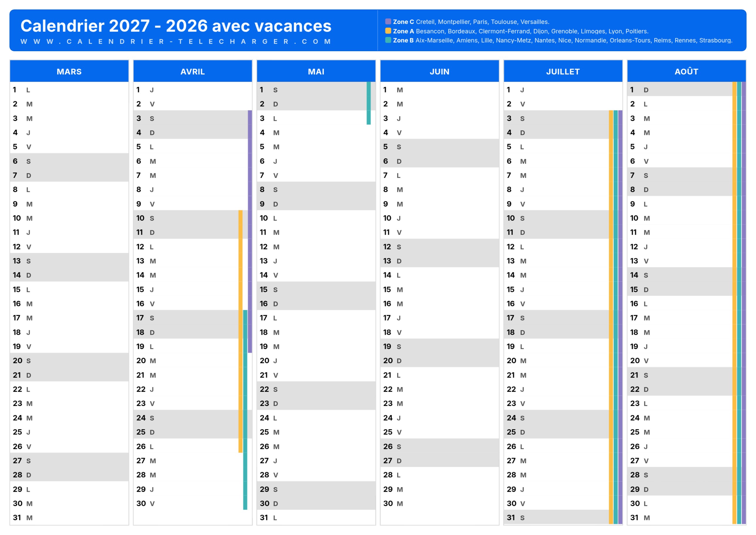Select day 11 (M) in the AOÛT column

pos(687,232)
